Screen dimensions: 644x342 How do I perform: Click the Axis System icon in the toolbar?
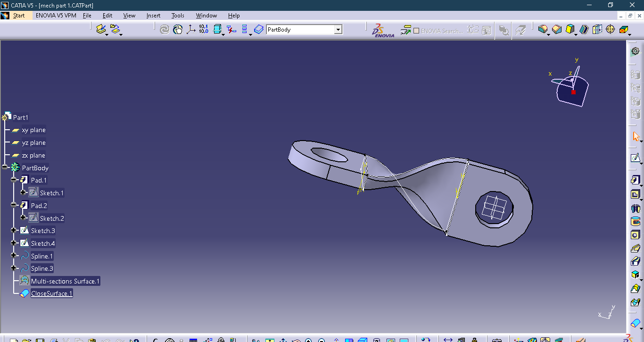click(191, 29)
